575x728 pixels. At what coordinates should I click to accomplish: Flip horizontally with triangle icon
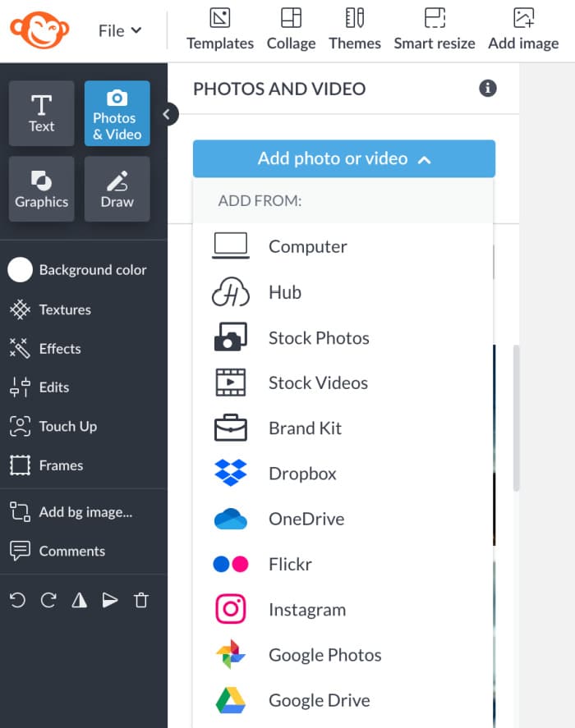click(80, 600)
